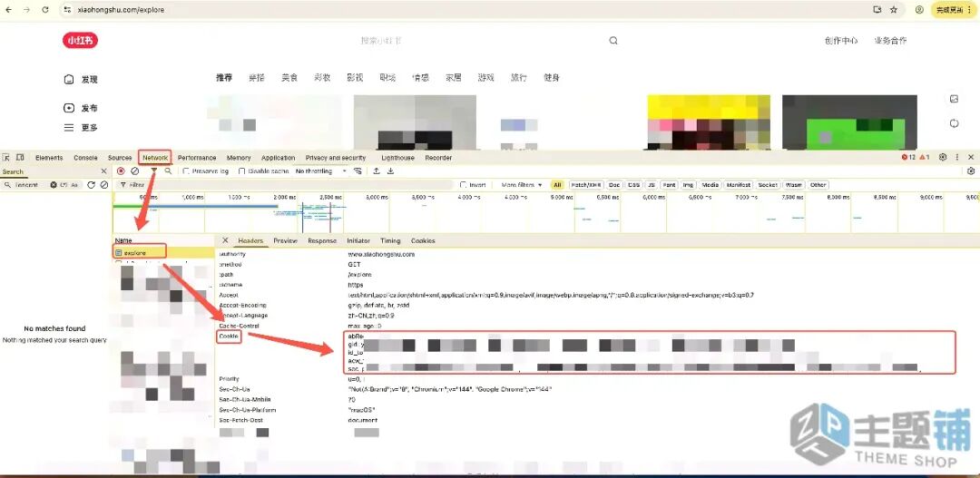Filter requests by JS type
This screenshot has width=980, height=478.
(x=652, y=185)
